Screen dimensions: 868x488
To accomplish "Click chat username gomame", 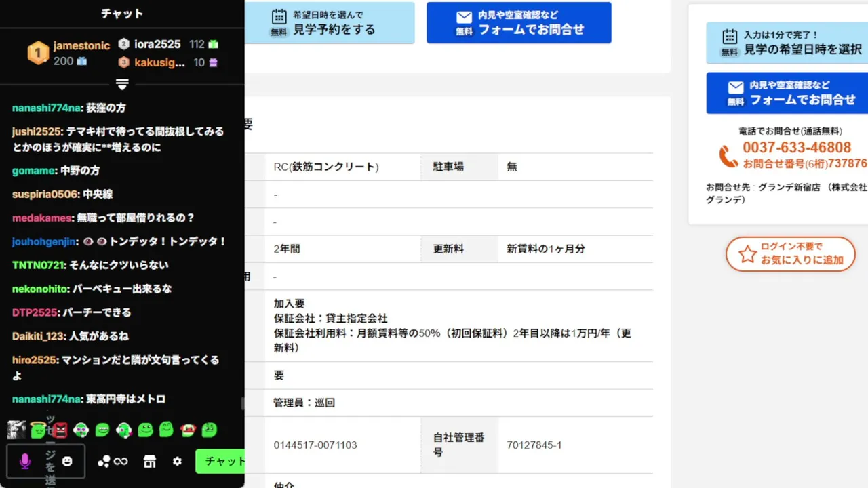I will click(33, 171).
